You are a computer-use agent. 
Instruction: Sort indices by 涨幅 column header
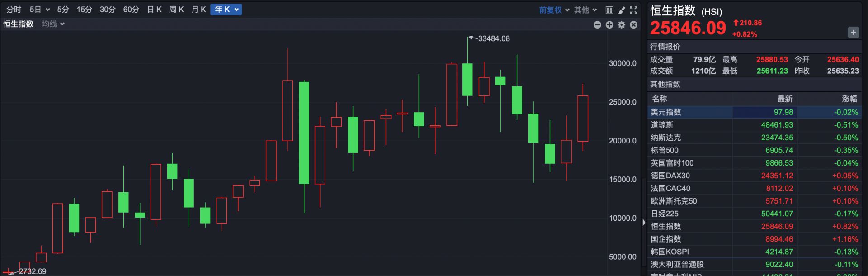[x=850, y=99]
